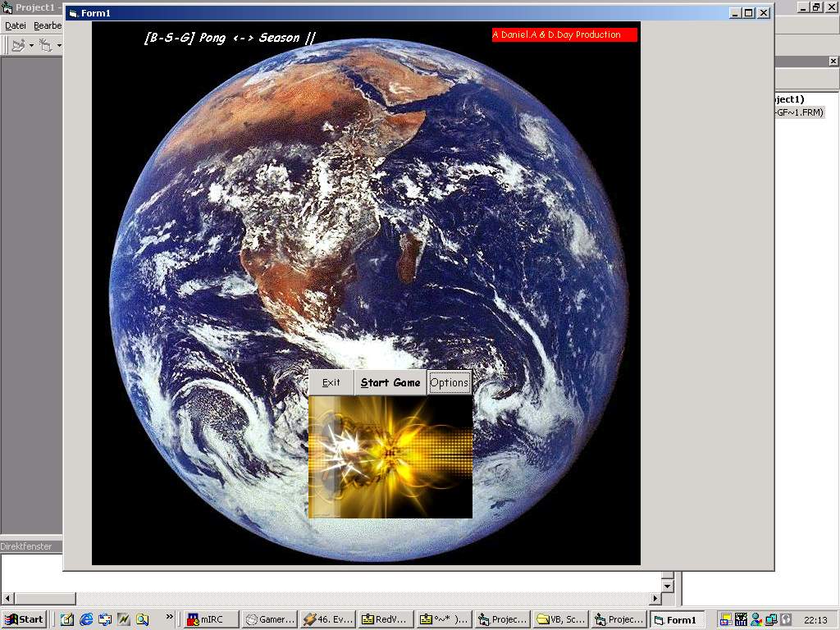This screenshot has height=630, width=840.
Task: Click the golden fractal picture below the buttons
Action: click(390, 457)
